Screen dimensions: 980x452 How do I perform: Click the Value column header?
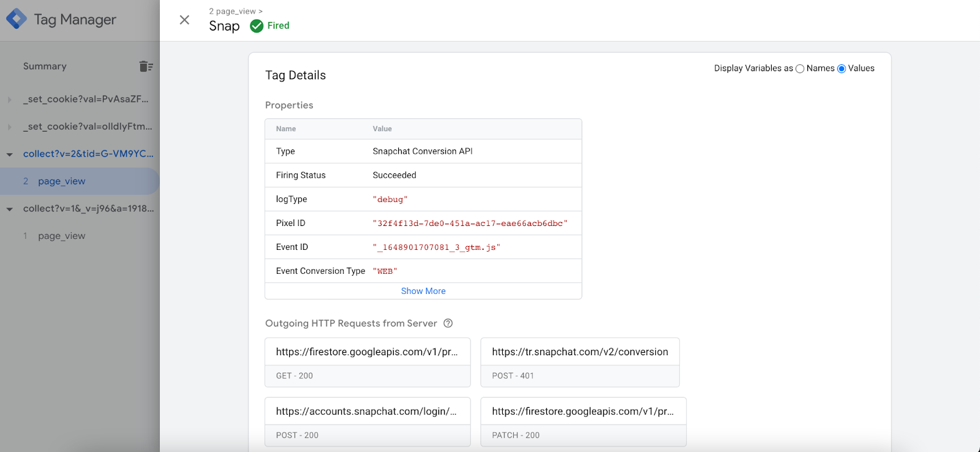pos(382,129)
